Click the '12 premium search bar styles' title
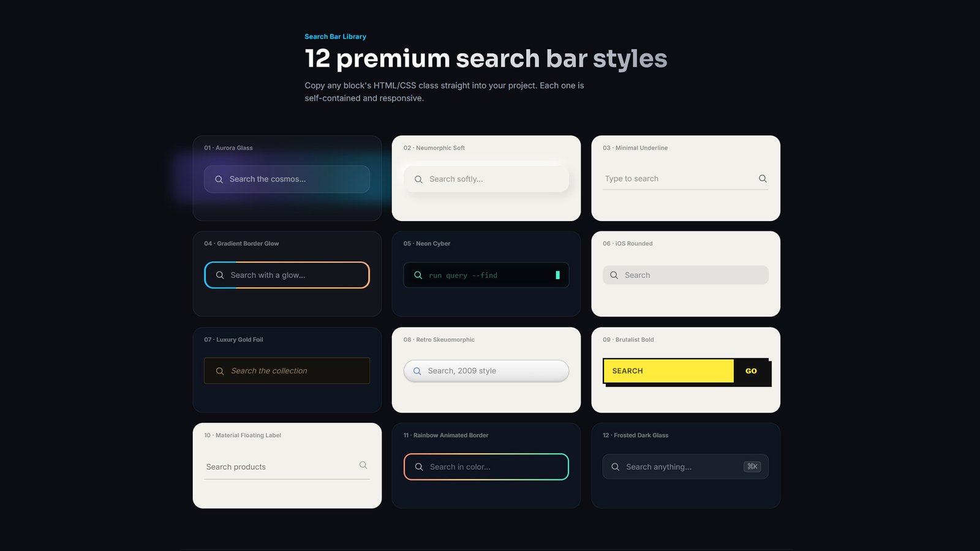This screenshot has width=980, height=551. point(486,59)
